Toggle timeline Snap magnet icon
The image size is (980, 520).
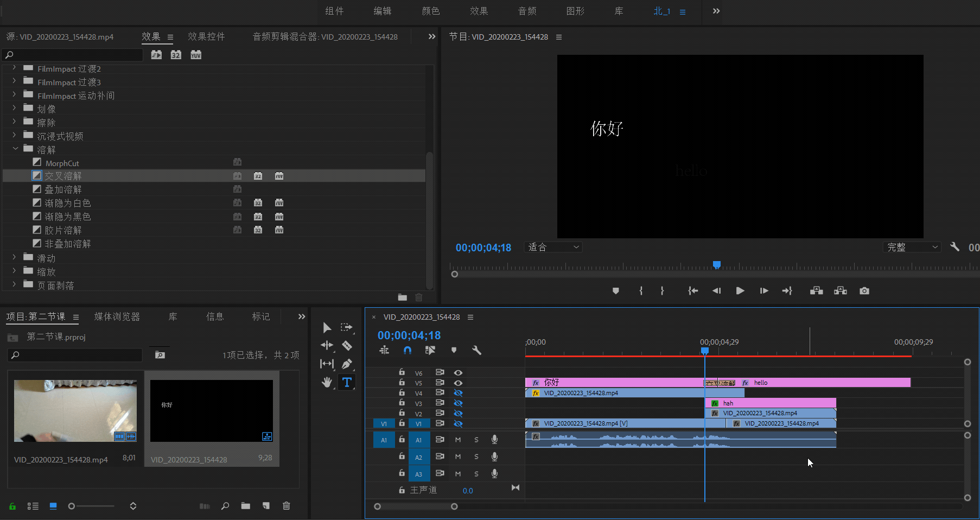pyautogui.click(x=408, y=350)
